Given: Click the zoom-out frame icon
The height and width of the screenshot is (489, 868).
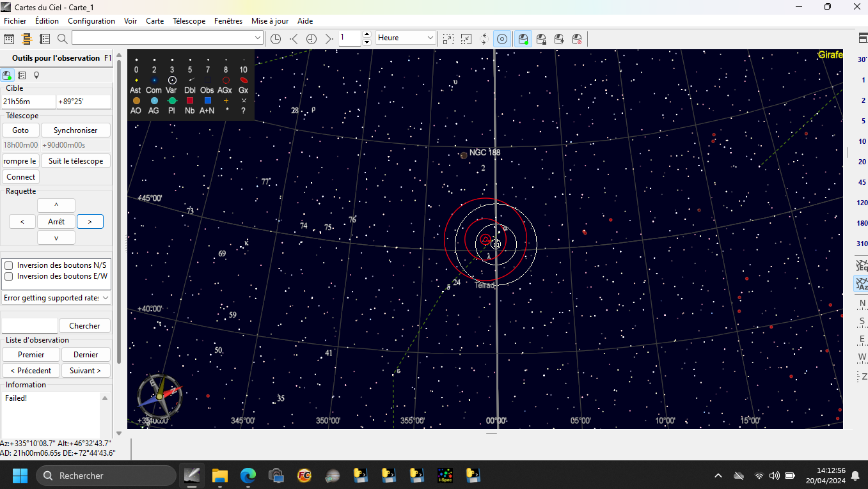Looking at the screenshot, I should pos(466,38).
